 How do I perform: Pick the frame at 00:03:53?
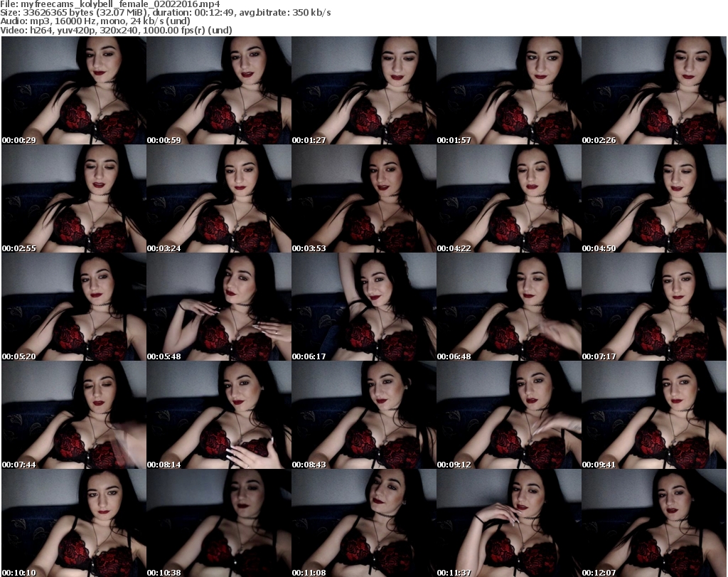[x=363, y=198]
